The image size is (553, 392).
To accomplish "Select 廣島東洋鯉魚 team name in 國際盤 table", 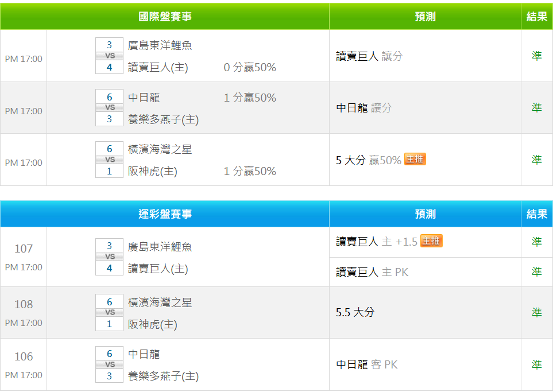I will pyautogui.click(x=160, y=45).
